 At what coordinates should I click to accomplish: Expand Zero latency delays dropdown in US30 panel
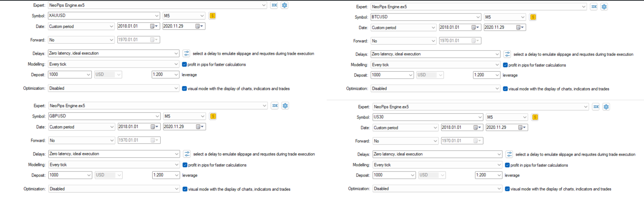click(499, 154)
